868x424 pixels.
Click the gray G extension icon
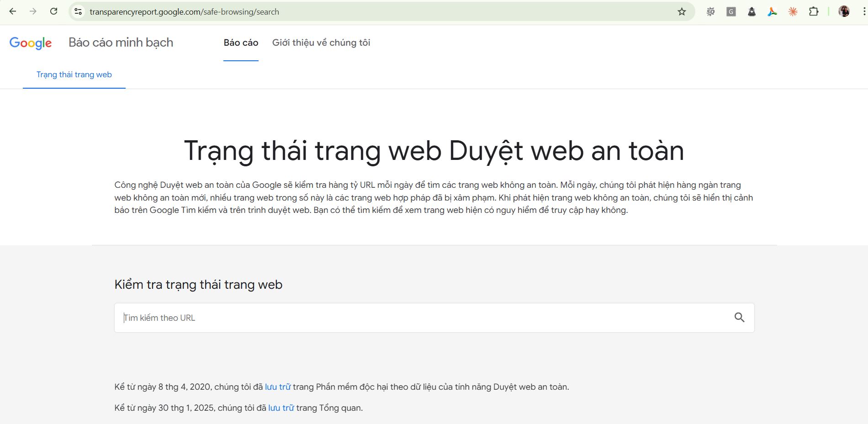(x=731, y=11)
